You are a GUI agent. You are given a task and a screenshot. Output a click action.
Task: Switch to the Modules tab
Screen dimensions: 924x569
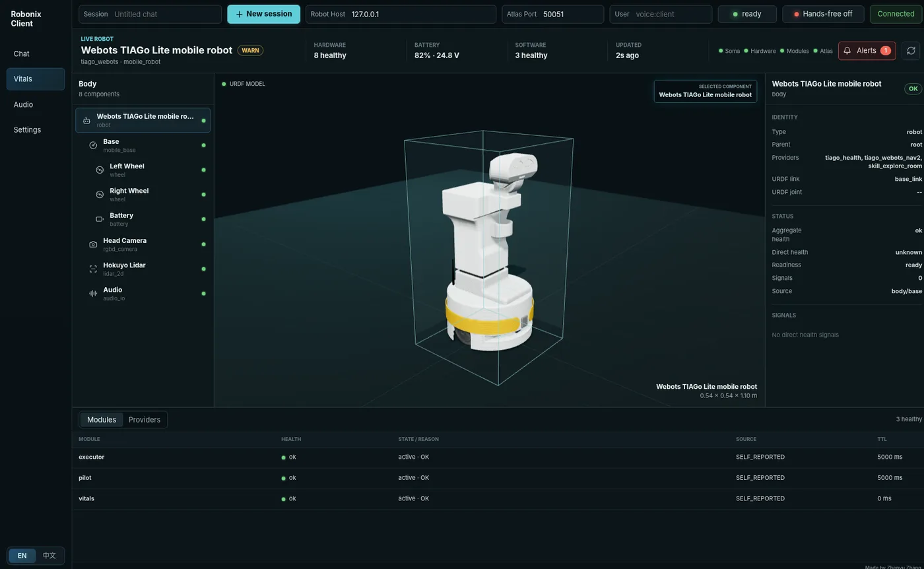pos(102,420)
